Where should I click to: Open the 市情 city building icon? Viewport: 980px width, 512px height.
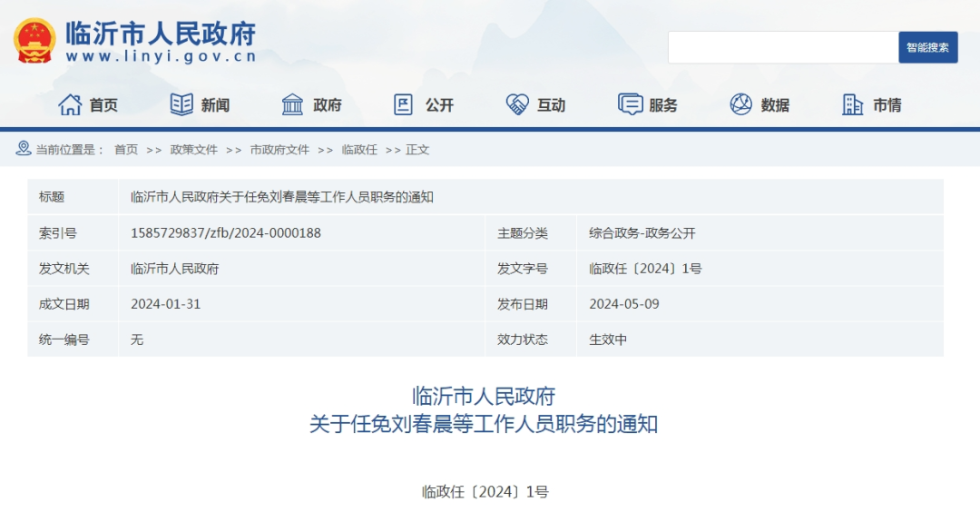(852, 104)
